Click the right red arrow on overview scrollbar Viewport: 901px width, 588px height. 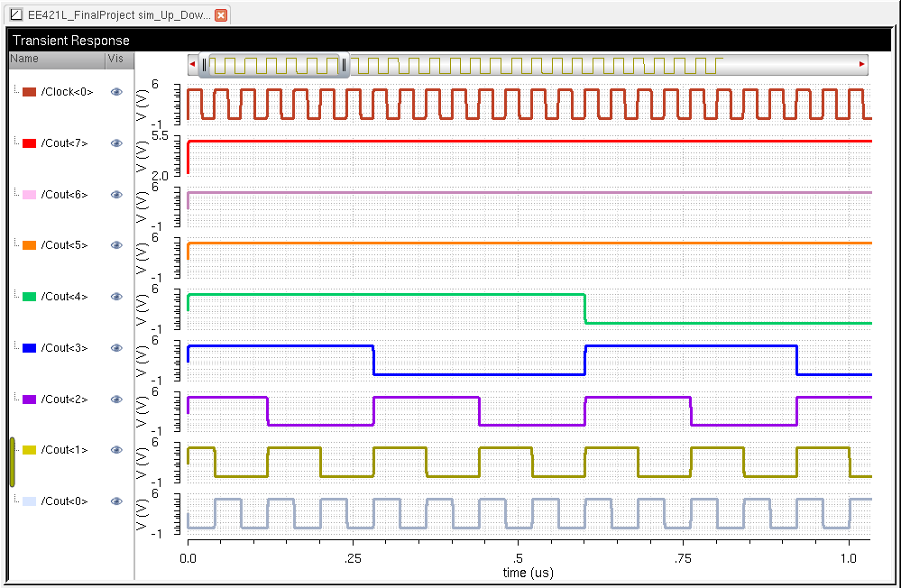point(862,64)
